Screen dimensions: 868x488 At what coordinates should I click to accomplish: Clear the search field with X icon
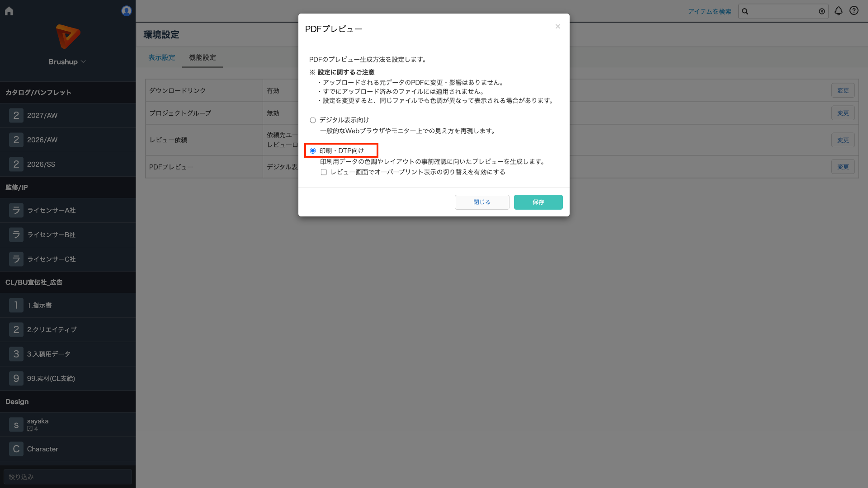(x=822, y=11)
